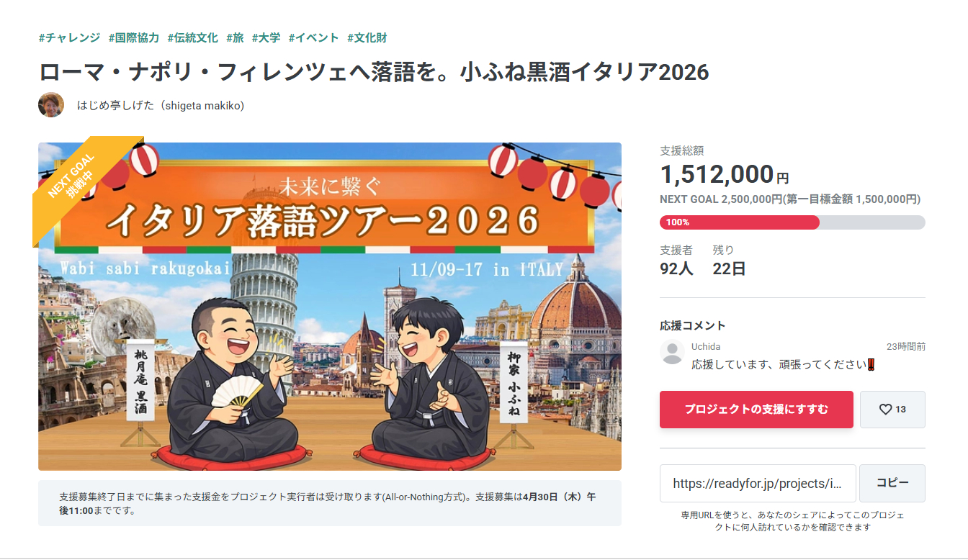The width and height of the screenshot is (968, 560).
Task: Click the 100% funding progress bar
Action: 792,222
